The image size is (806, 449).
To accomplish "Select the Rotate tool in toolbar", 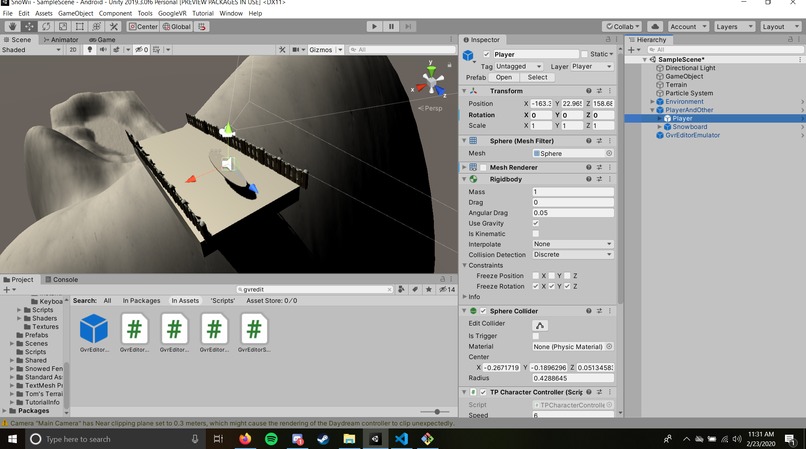I will point(46,27).
